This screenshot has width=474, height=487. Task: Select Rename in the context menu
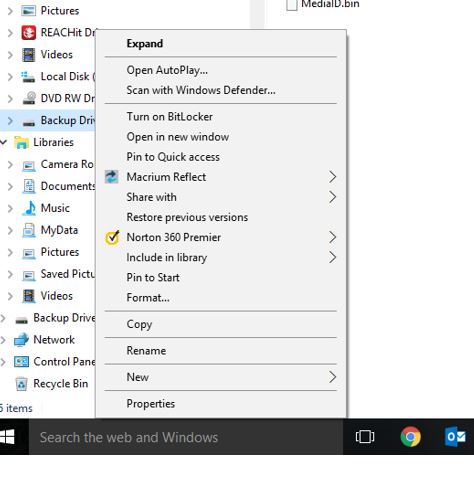point(221,351)
